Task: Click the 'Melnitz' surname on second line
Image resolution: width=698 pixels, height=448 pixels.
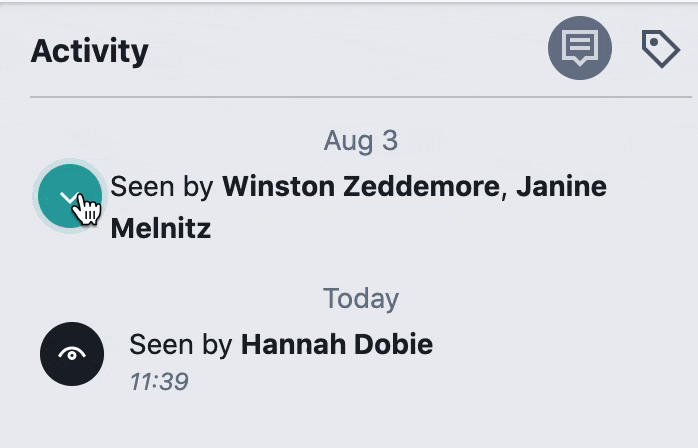Action: click(x=161, y=229)
